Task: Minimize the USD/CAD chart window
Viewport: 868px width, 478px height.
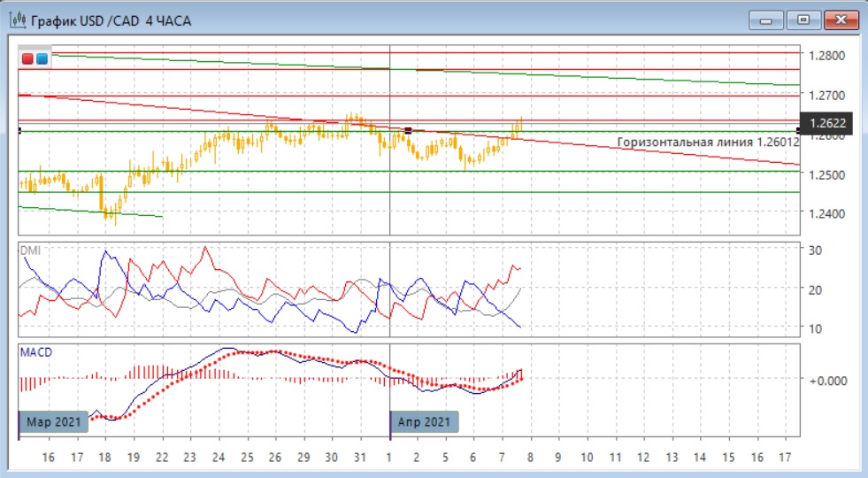Action: click(765, 19)
